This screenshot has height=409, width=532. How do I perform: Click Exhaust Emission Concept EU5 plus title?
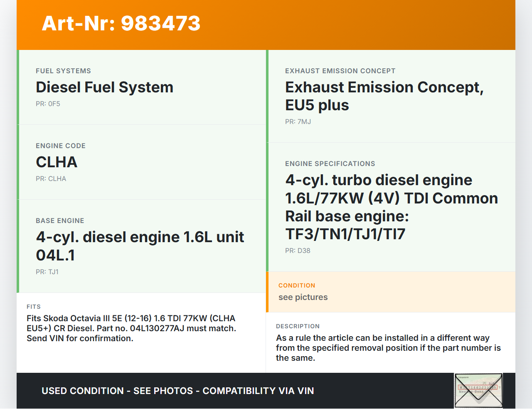384,96
